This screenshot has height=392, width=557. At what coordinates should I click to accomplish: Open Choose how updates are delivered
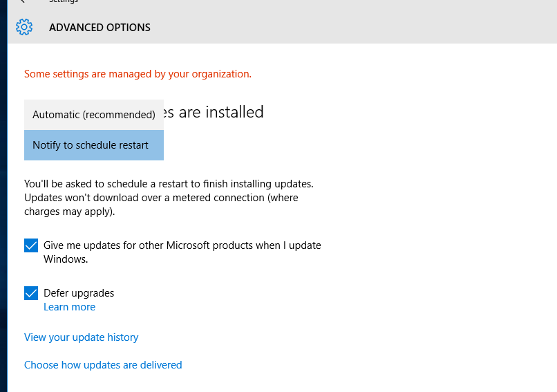click(103, 364)
